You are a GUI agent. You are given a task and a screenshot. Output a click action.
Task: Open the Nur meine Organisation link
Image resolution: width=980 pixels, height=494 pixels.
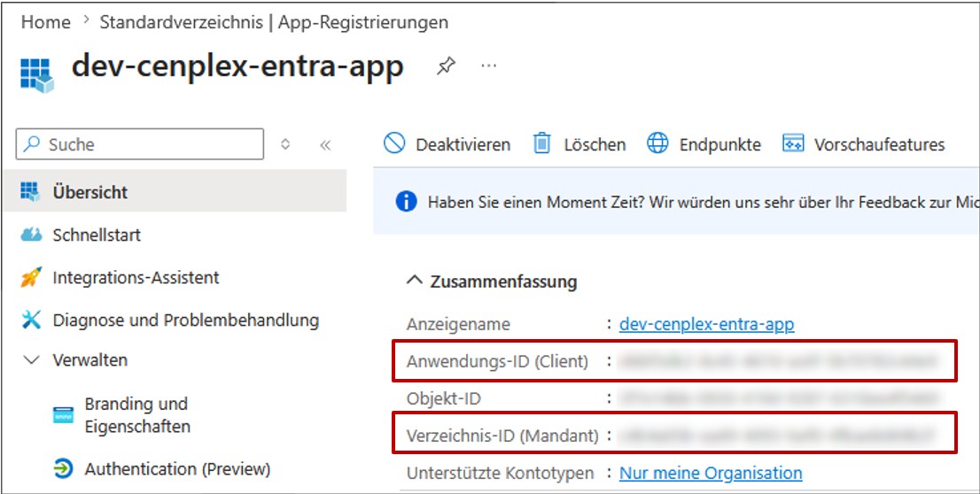click(x=711, y=473)
